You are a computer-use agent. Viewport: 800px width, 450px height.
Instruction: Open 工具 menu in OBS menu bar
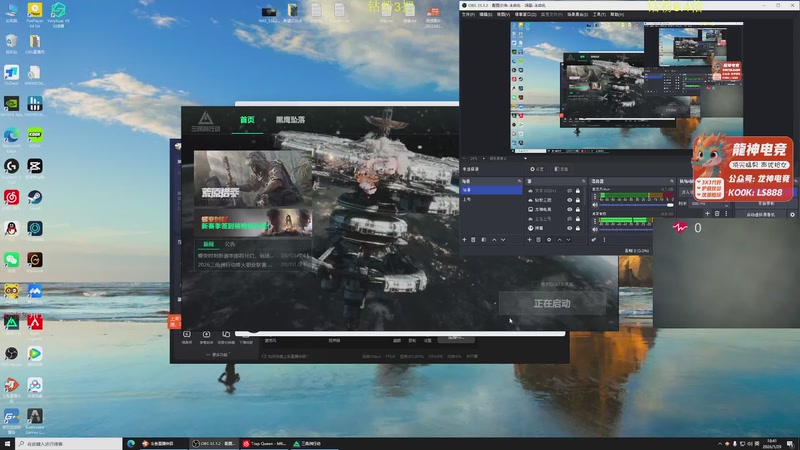pos(599,14)
